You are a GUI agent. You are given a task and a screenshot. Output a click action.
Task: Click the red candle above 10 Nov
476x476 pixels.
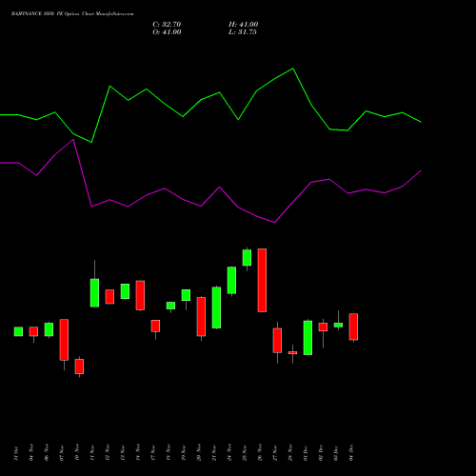click(x=79, y=367)
